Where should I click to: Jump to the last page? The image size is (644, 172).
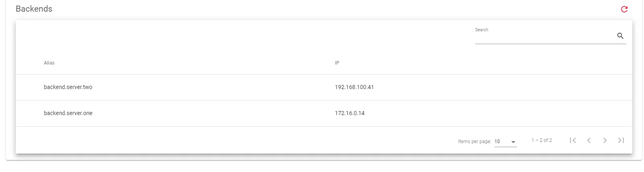click(x=621, y=140)
